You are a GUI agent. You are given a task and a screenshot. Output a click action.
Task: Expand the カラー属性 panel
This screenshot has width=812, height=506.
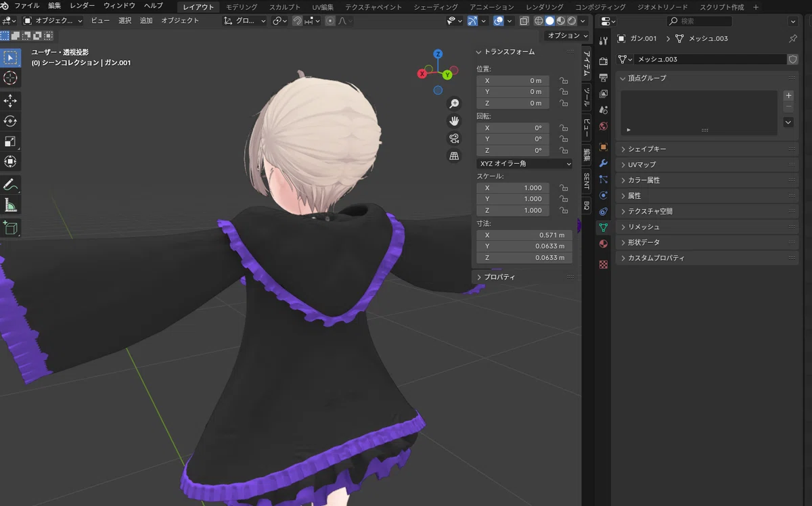pos(707,180)
